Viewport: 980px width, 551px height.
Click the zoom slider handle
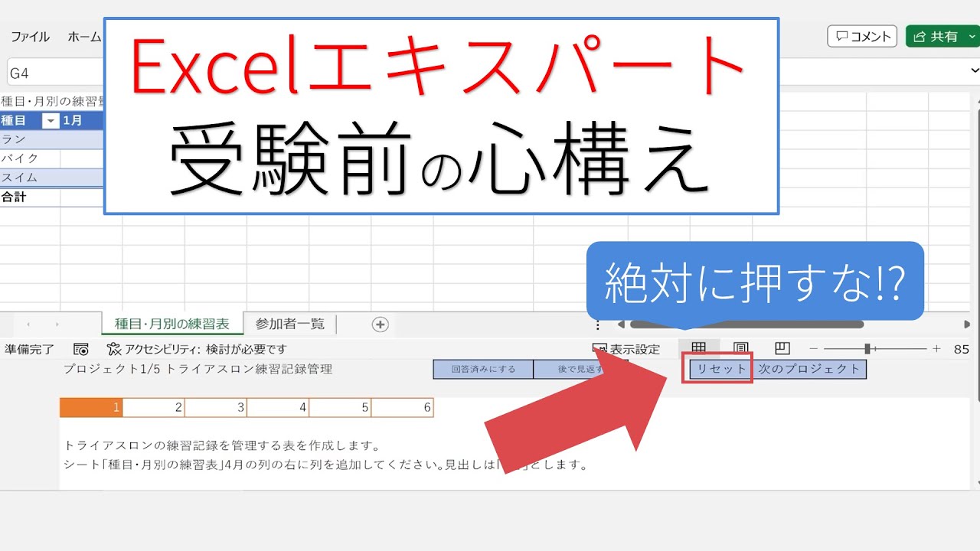pyautogui.click(x=867, y=349)
